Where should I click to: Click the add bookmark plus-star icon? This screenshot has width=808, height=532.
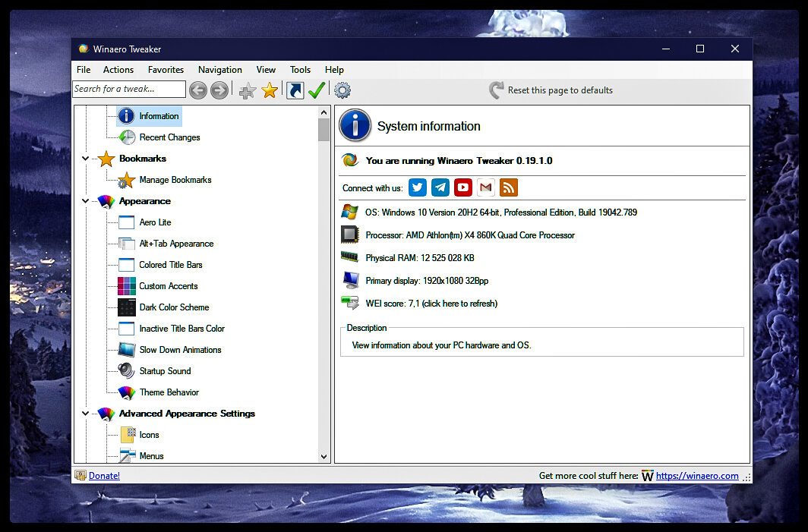click(x=248, y=90)
